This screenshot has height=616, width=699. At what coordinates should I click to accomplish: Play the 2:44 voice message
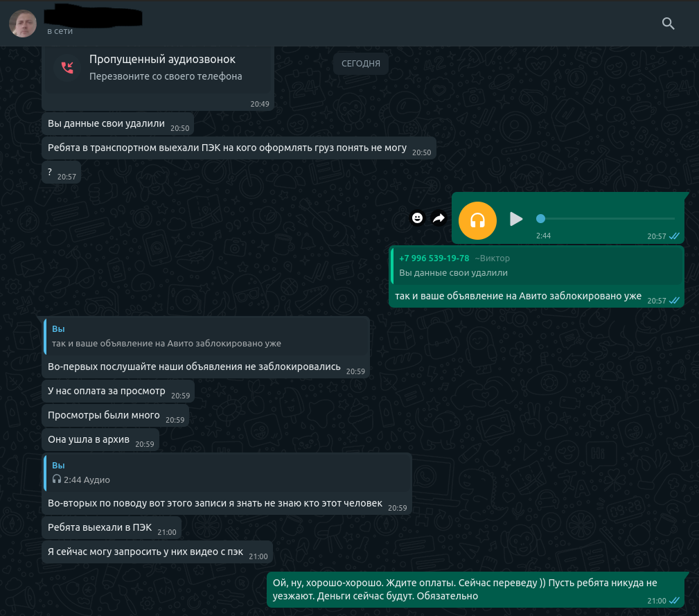pyautogui.click(x=516, y=219)
